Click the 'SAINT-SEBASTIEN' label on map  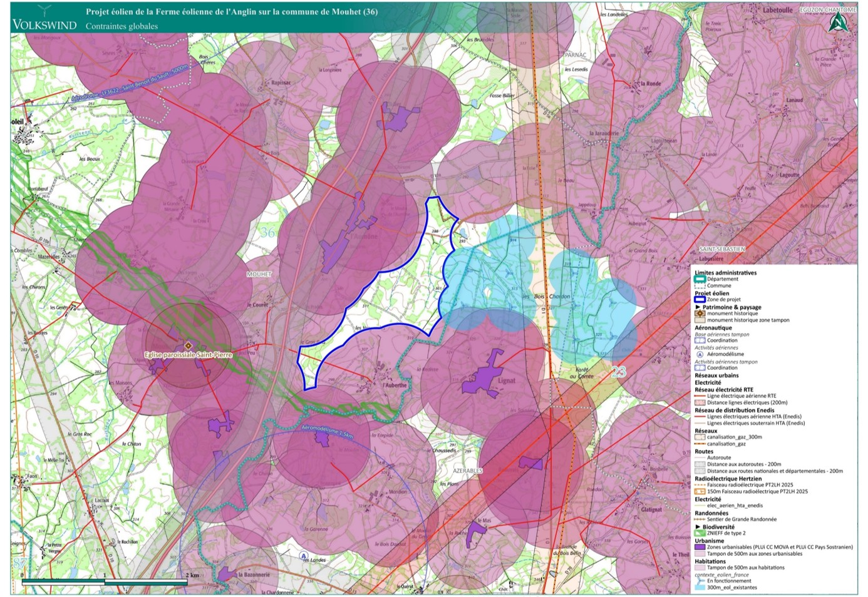(722, 249)
